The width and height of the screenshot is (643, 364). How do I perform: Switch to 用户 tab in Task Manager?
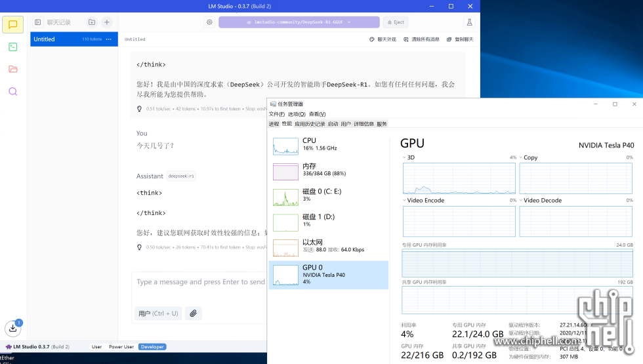point(346,124)
